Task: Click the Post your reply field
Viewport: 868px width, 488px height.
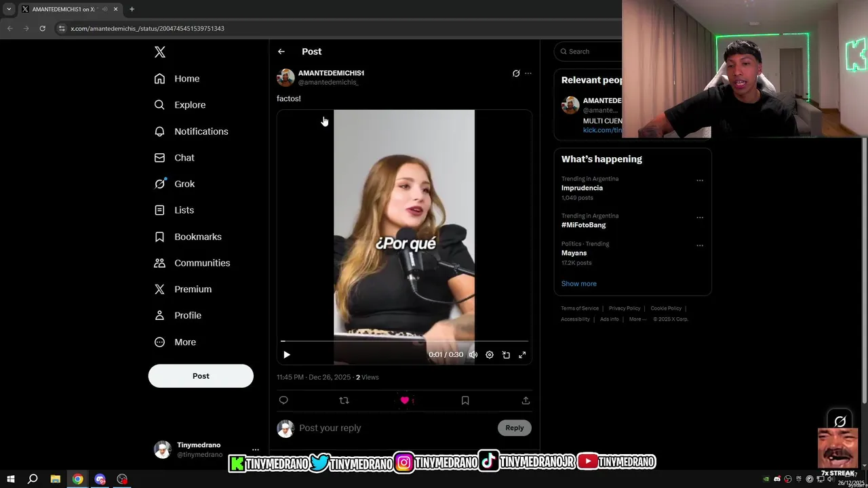Action: click(x=395, y=428)
